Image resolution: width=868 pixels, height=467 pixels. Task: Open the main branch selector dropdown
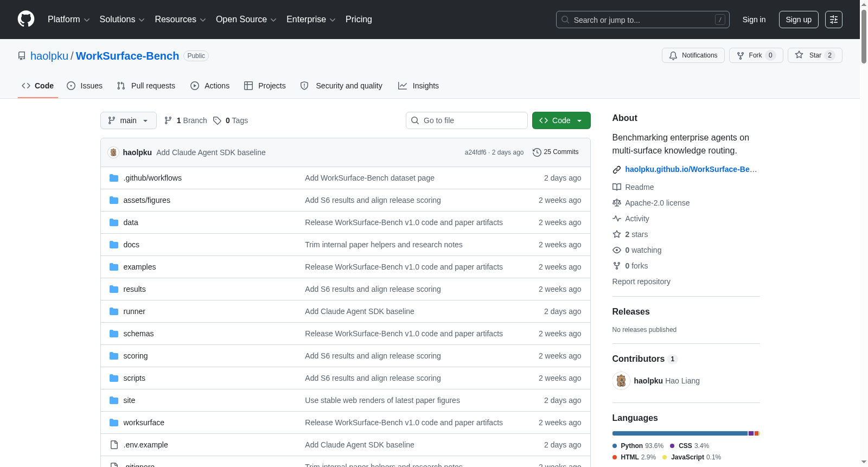tap(129, 120)
